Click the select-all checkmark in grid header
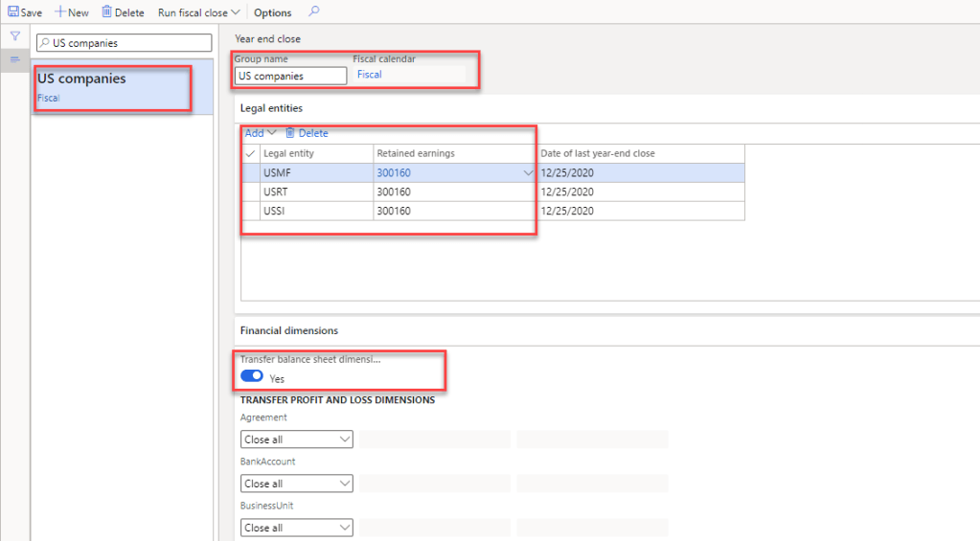Viewport: 980px width, 541px height. tap(251, 153)
